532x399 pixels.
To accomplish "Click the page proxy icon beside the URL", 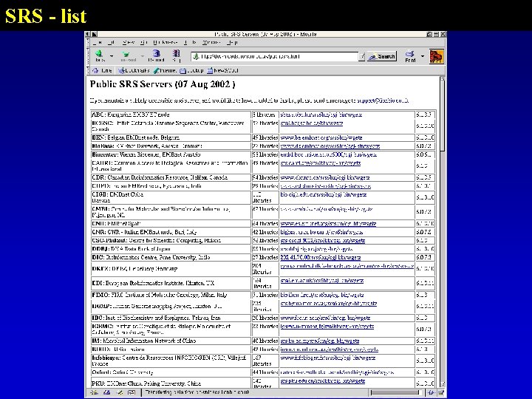I will (196, 57).
